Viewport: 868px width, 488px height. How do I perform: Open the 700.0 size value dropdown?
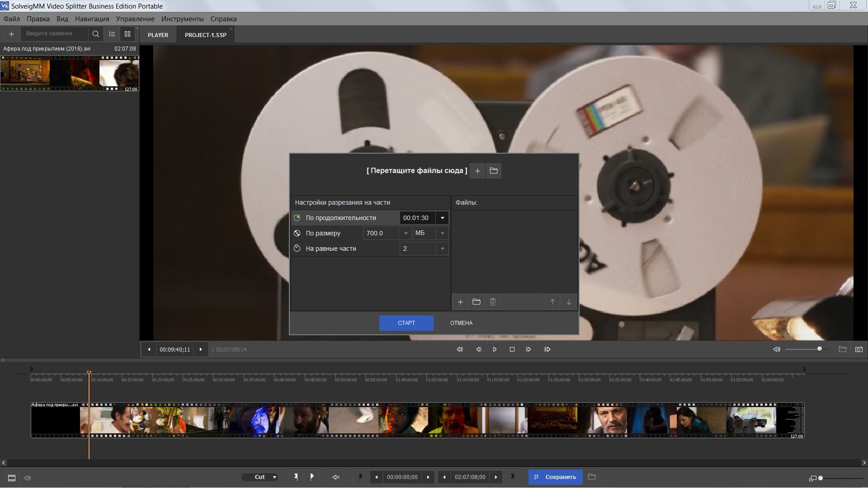(406, 233)
